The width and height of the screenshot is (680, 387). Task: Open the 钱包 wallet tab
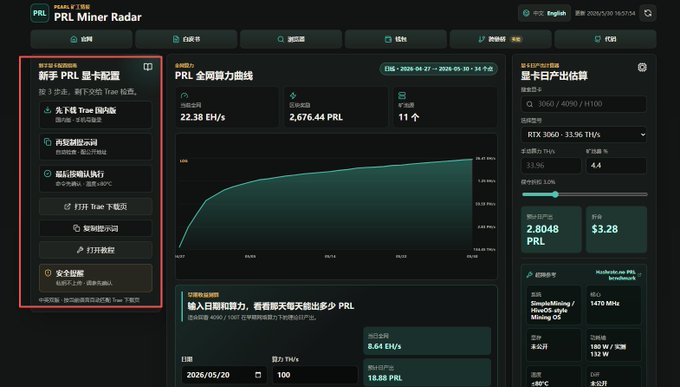click(x=396, y=39)
